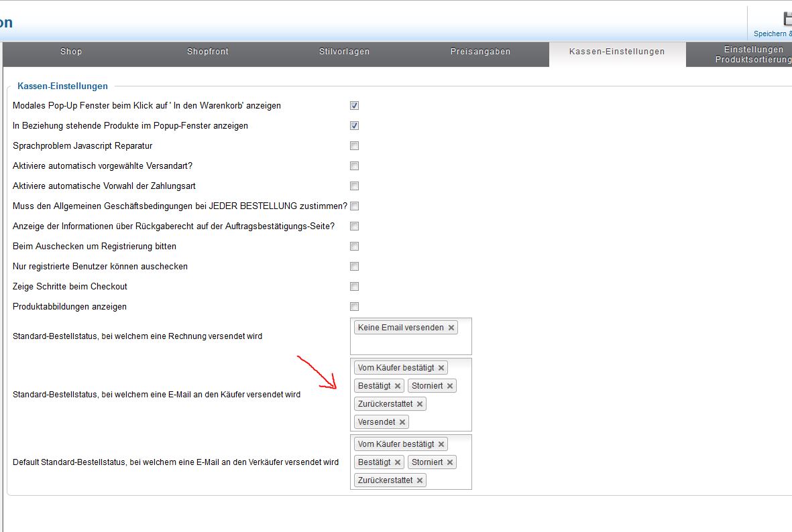Remove the 'Keine Email versenden' tag
This screenshot has height=532, width=792.
pos(451,328)
